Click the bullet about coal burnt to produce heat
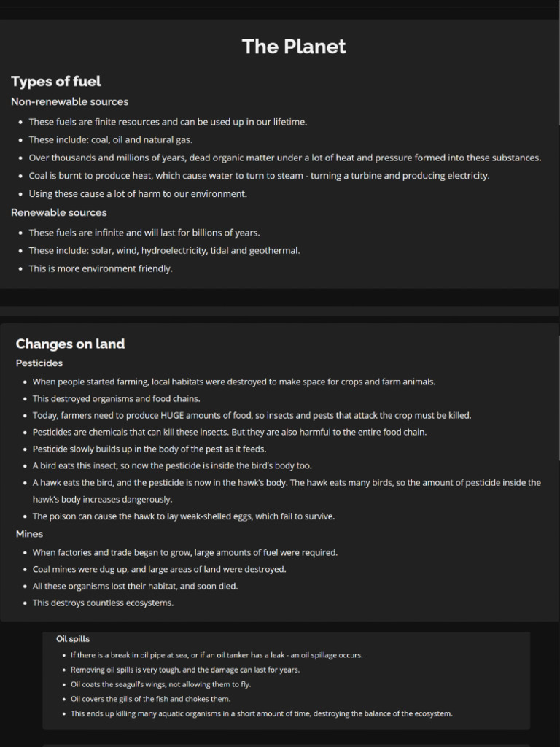560x747 pixels. [259, 176]
